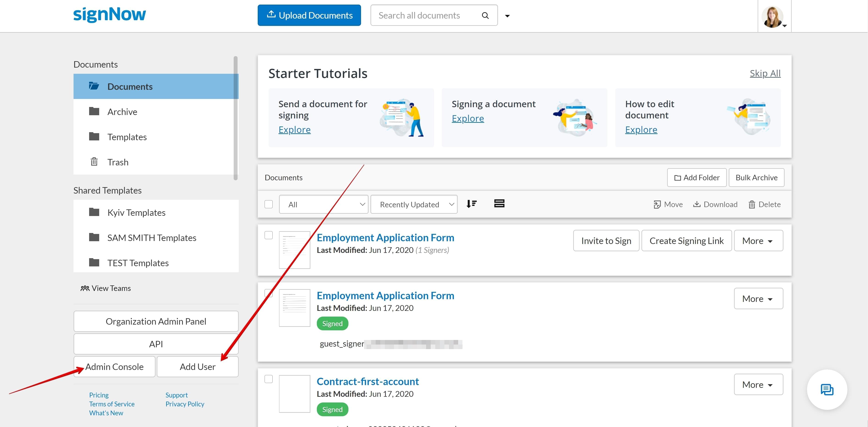Click the upload arrow icon on Upload Documents
This screenshot has width=868, height=427.
(271, 14)
